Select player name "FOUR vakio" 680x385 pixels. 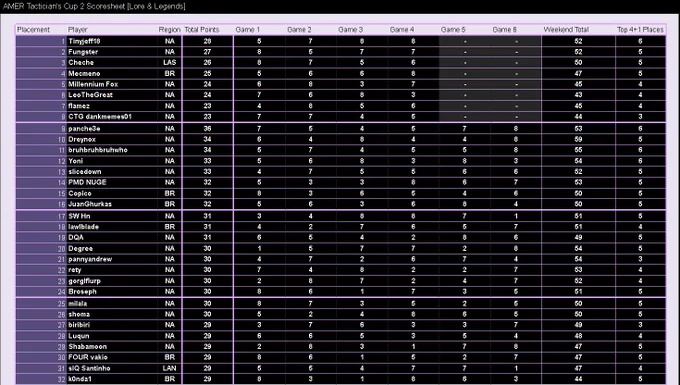(x=88, y=357)
